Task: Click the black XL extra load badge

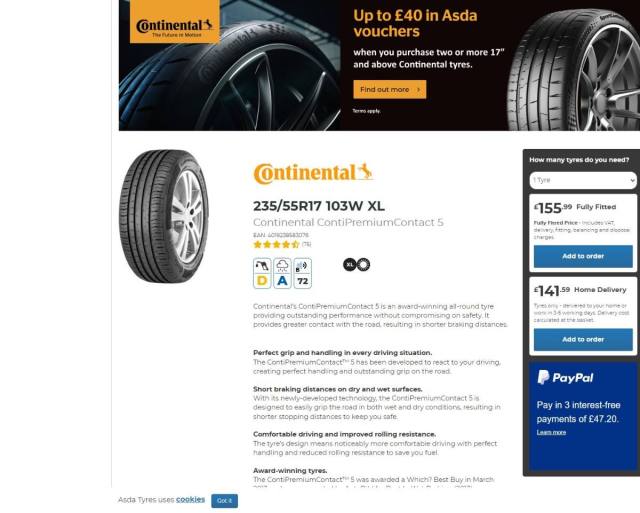Action: click(x=349, y=264)
